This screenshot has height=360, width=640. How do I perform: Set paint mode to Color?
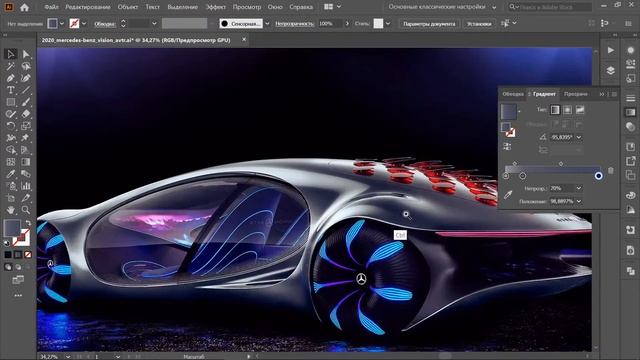[8, 255]
